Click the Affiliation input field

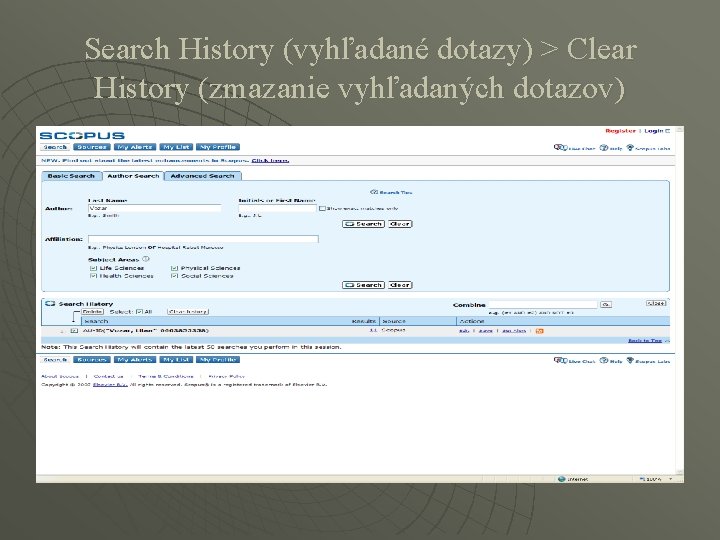tap(203, 239)
